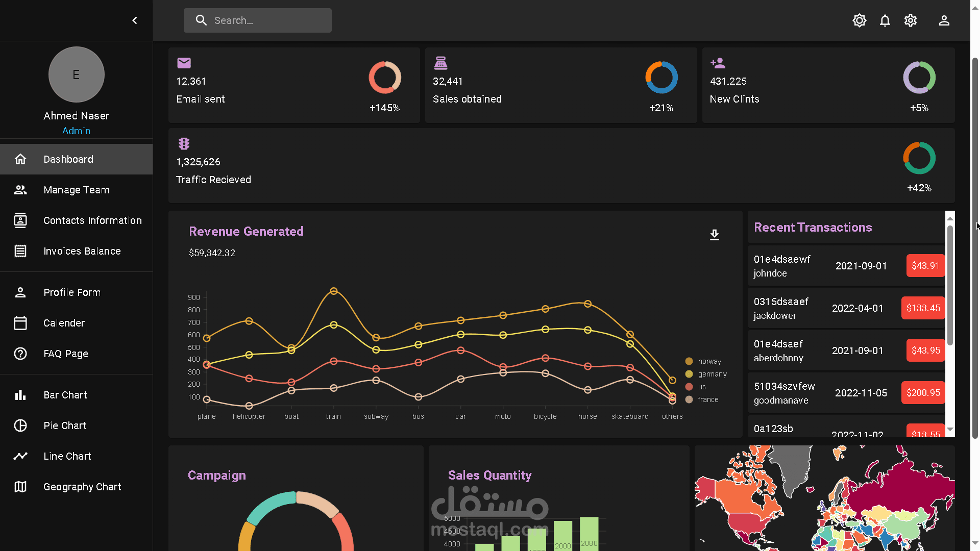
Task: Collapse the sidebar using the chevron arrow
Action: [x=135, y=20]
